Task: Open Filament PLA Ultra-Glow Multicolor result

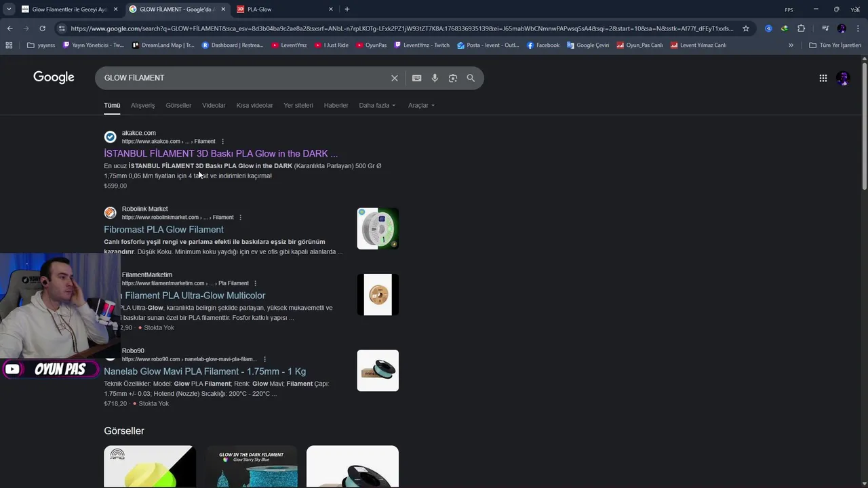Action: (x=195, y=296)
